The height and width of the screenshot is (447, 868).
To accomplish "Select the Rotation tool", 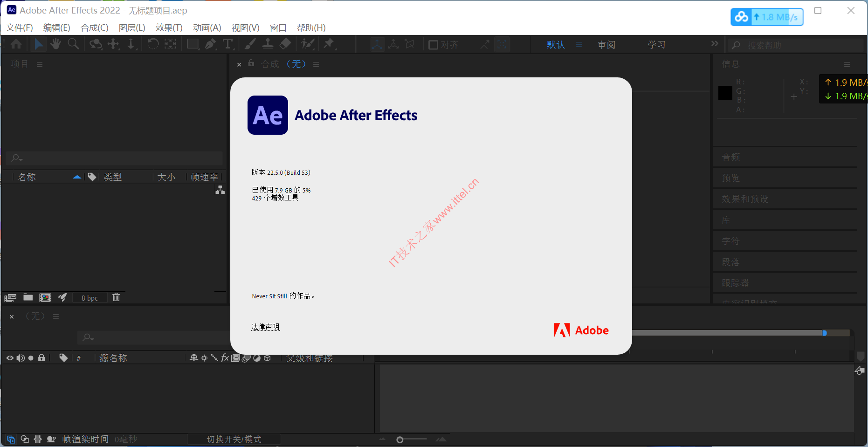I will click(153, 44).
